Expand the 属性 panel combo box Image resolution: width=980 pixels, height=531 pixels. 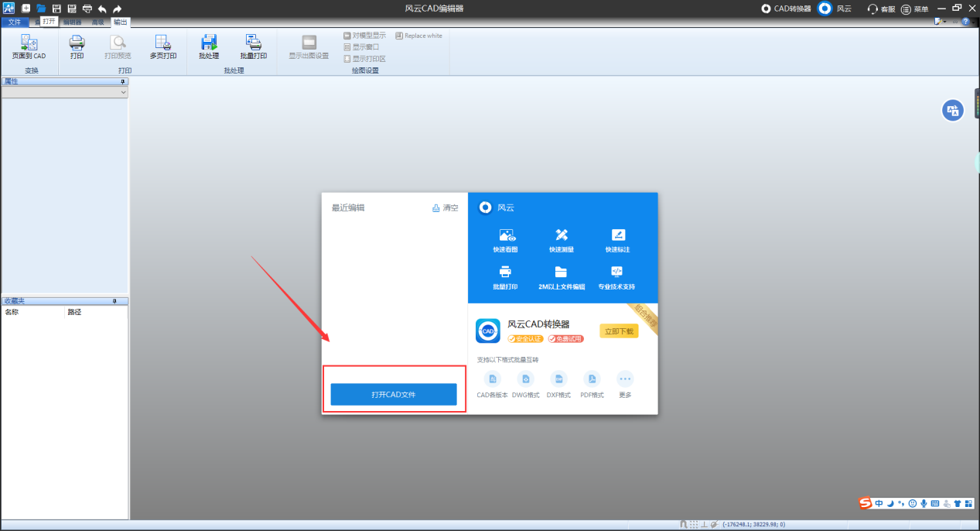123,92
